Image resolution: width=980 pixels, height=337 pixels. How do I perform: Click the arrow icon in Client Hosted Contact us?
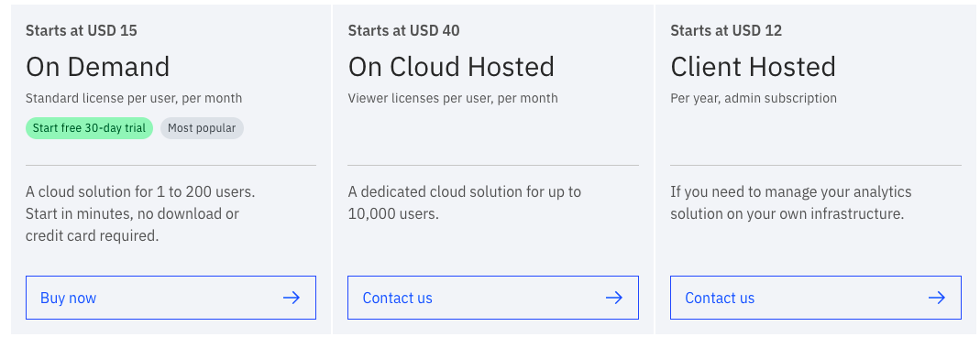click(936, 298)
